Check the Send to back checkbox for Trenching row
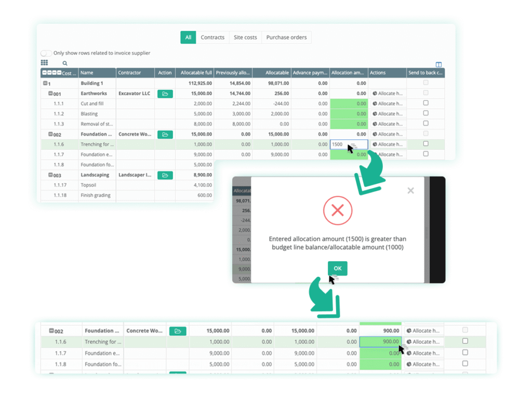Viewport: 532px width, 416px height. (425, 144)
